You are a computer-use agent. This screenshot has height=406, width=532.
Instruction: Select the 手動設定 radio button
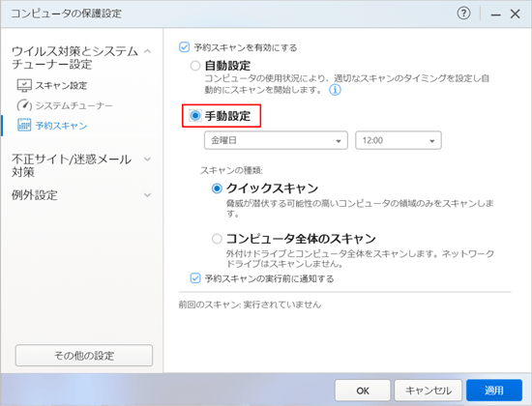[195, 116]
